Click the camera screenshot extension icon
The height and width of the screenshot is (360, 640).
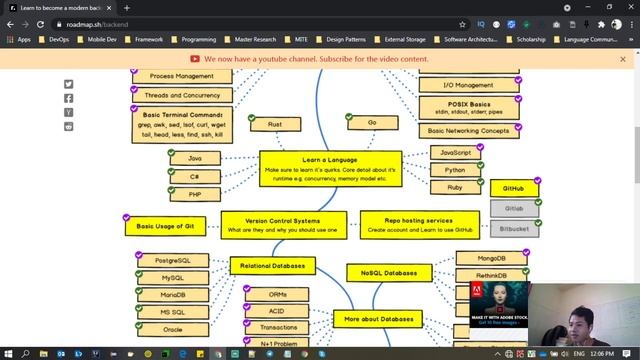556,25
